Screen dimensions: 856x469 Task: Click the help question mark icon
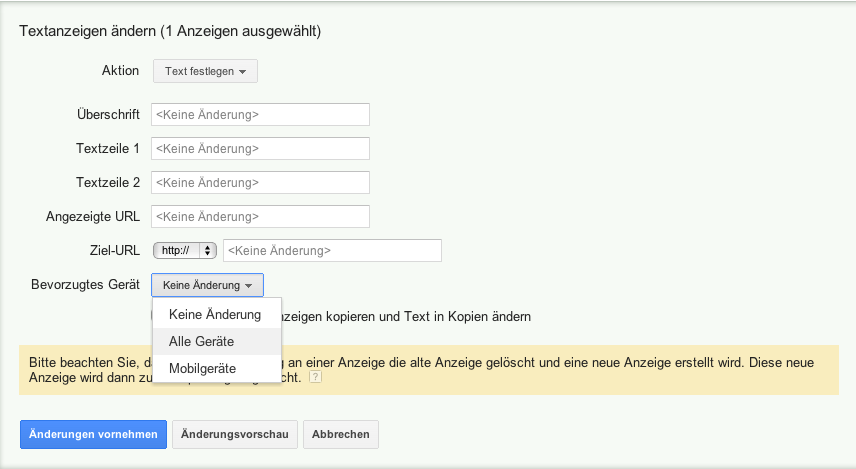[316, 378]
